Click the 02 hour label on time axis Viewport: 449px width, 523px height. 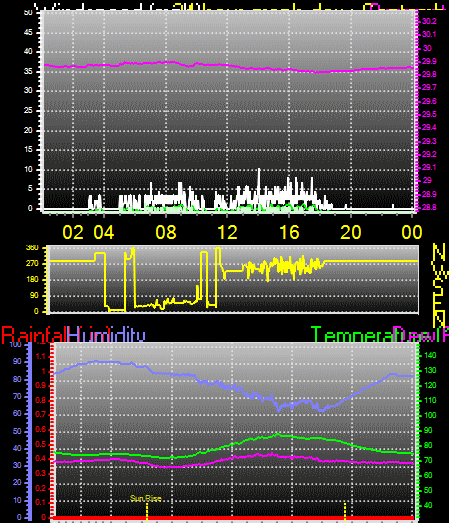pyautogui.click(x=73, y=232)
